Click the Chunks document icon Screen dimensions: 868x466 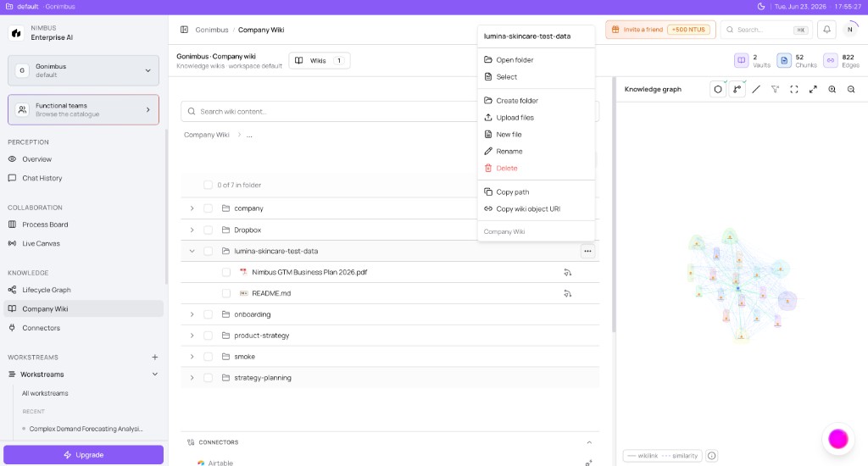tap(784, 60)
